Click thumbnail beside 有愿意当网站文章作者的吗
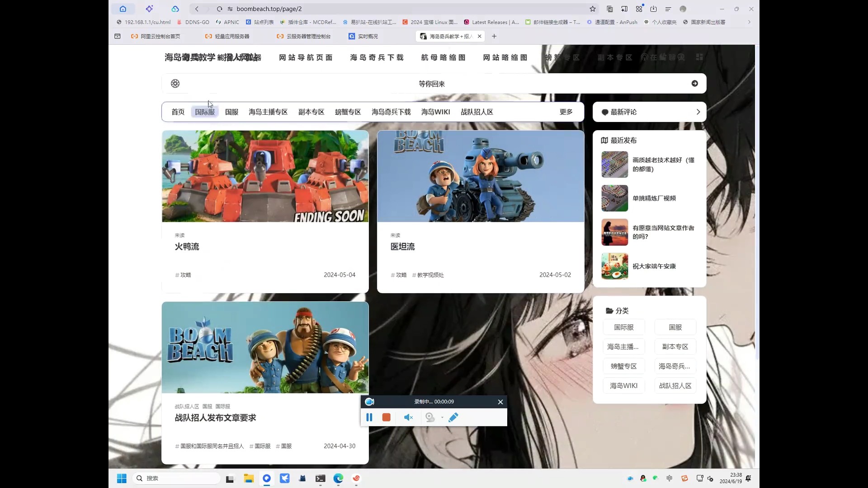The height and width of the screenshot is (488, 868). [615, 232]
